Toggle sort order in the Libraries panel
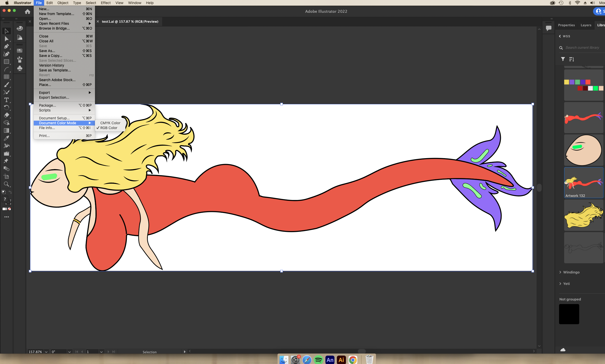 click(572, 59)
